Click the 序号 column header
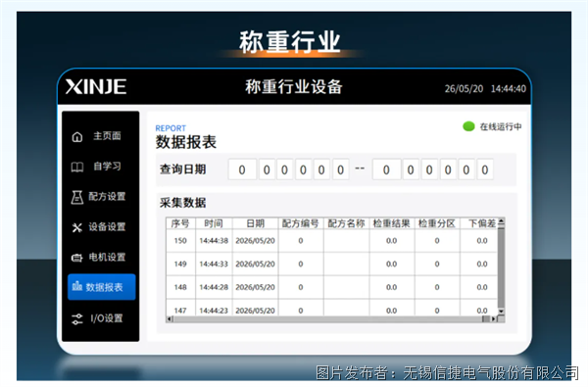This screenshot has width=588, height=387. (180, 223)
